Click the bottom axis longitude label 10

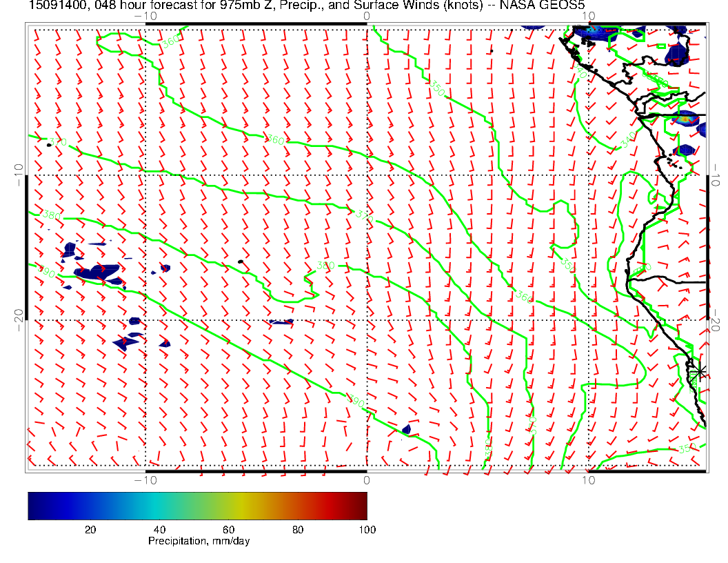coord(588,480)
